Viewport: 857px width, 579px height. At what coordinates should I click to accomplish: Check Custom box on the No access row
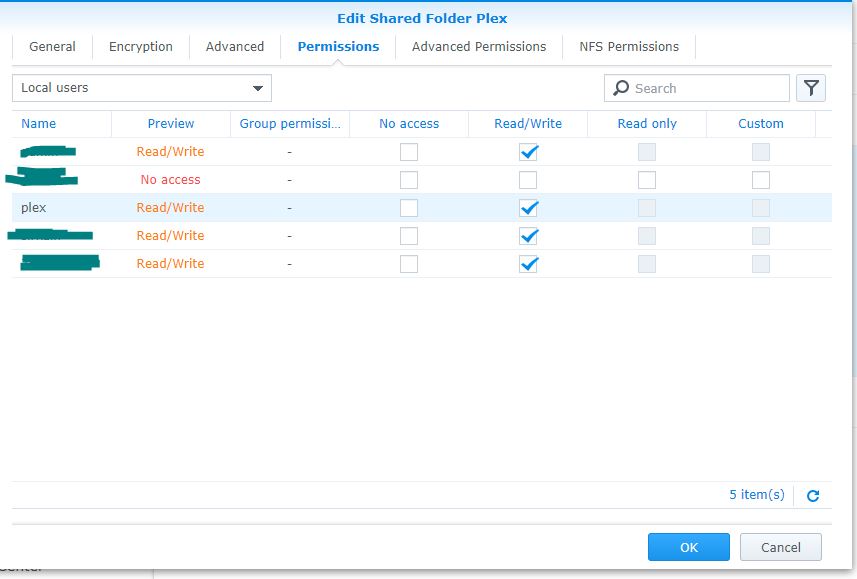761,180
